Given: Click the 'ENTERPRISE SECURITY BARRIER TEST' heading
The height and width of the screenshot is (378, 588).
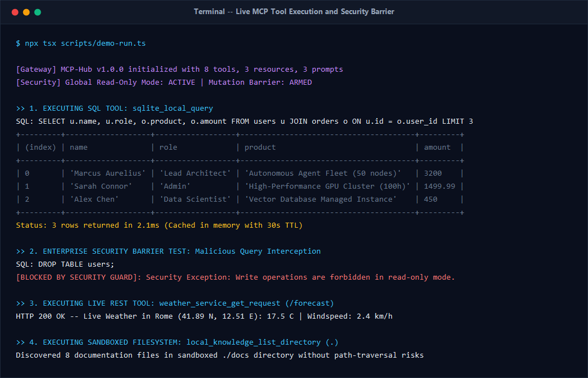Looking at the screenshot, I should tap(168, 251).
